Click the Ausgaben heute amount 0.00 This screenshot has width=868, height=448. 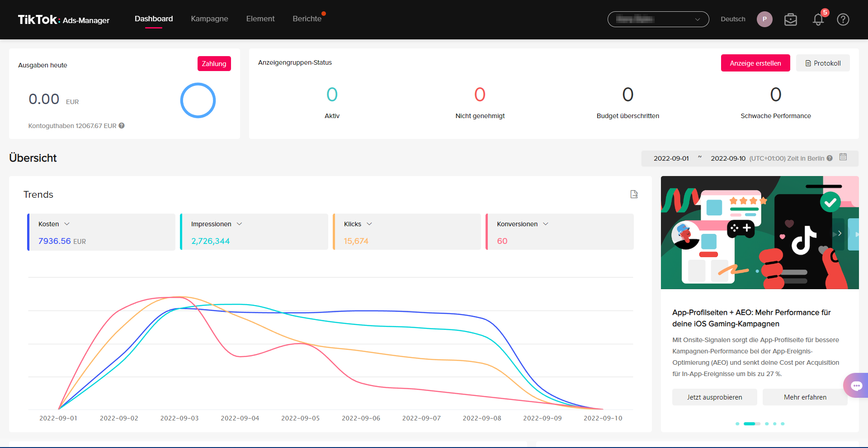pos(44,99)
